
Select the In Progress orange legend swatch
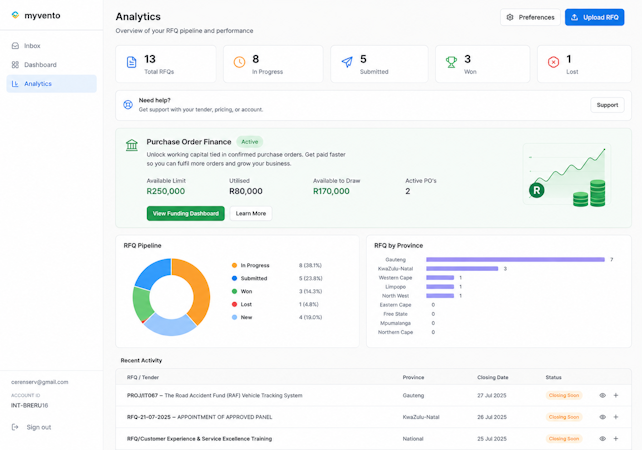point(234,265)
